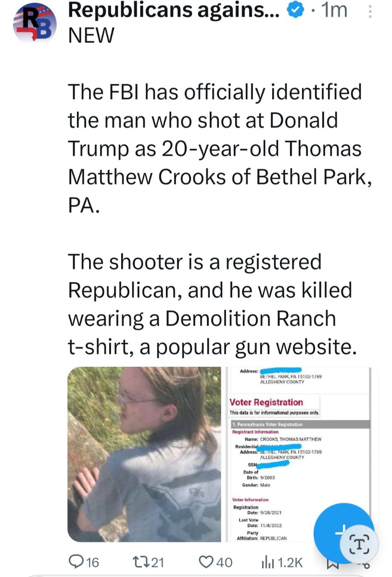Open the Republicans against profile avatar
Screen dimensions: 392x577
click(34, 23)
